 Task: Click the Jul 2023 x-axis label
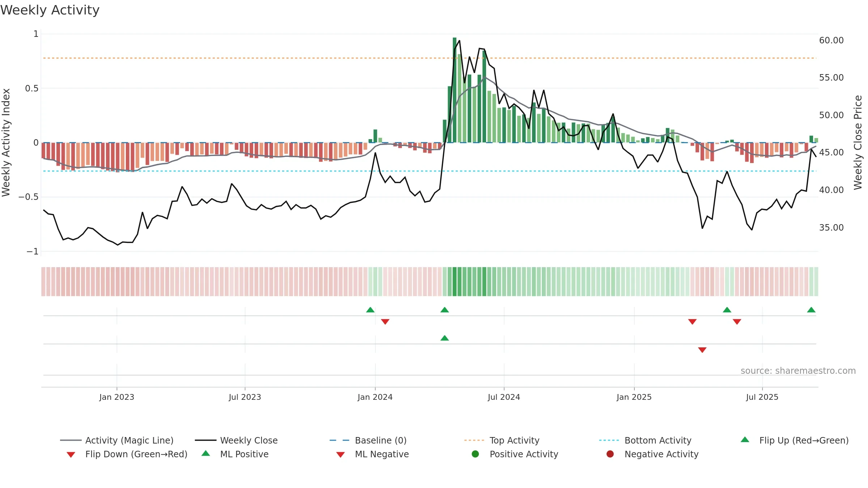pos(245,397)
